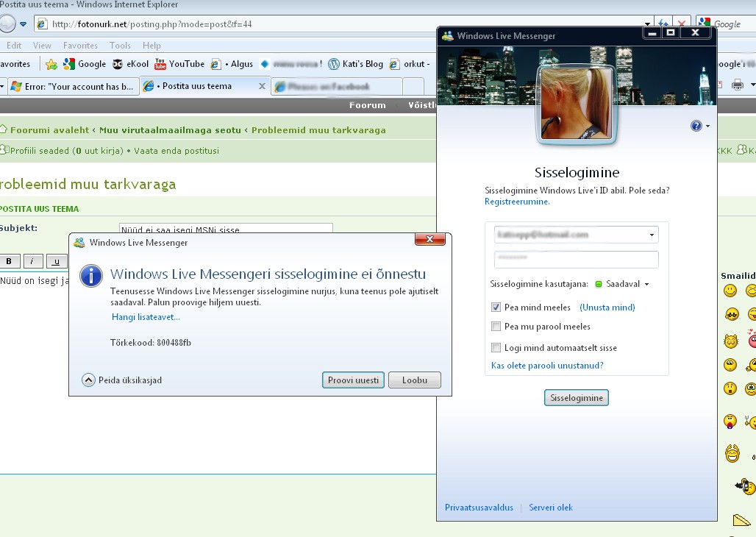Open the Edit menu
Viewport: 756px width, 537px height.
pyautogui.click(x=14, y=46)
